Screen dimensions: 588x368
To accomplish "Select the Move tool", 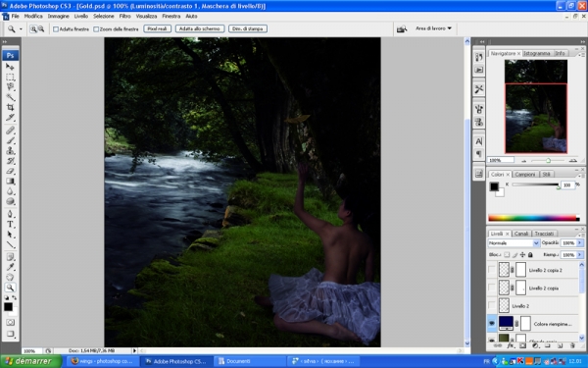I will (x=10, y=67).
